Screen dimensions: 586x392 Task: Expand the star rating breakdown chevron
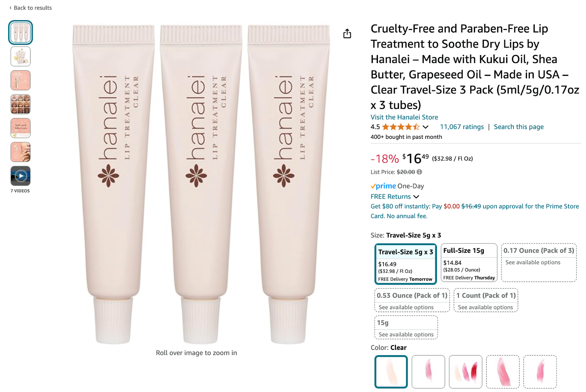pyautogui.click(x=426, y=127)
